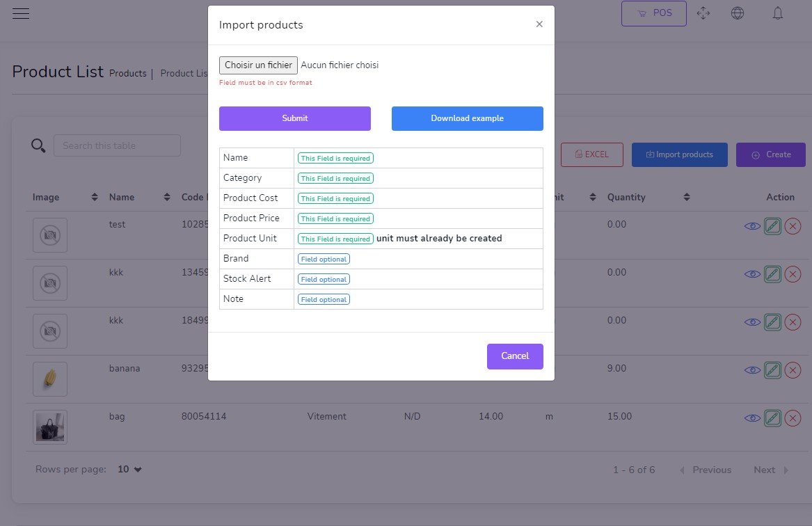Select Products in the breadcrumb
Image resolution: width=812 pixels, height=526 pixels.
pyautogui.click(x=128, y=73)
